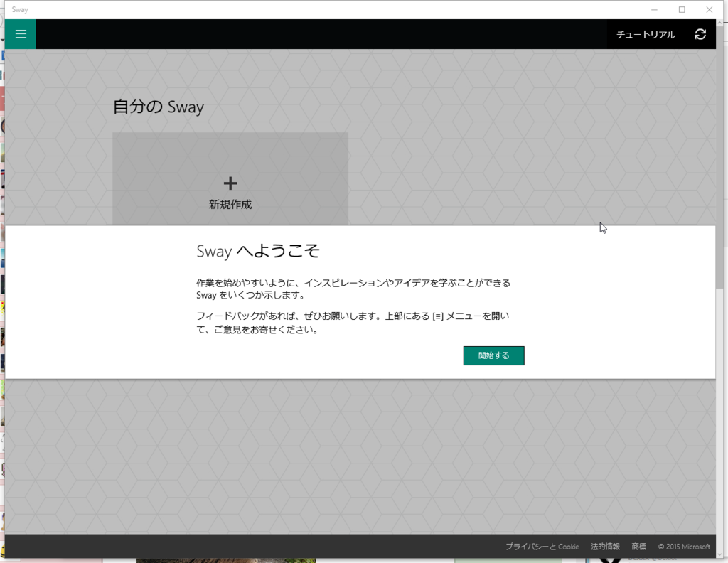Click the 開始する button
Screen dimensions: 728x563
pyautogui.click(x=493, y=355)
